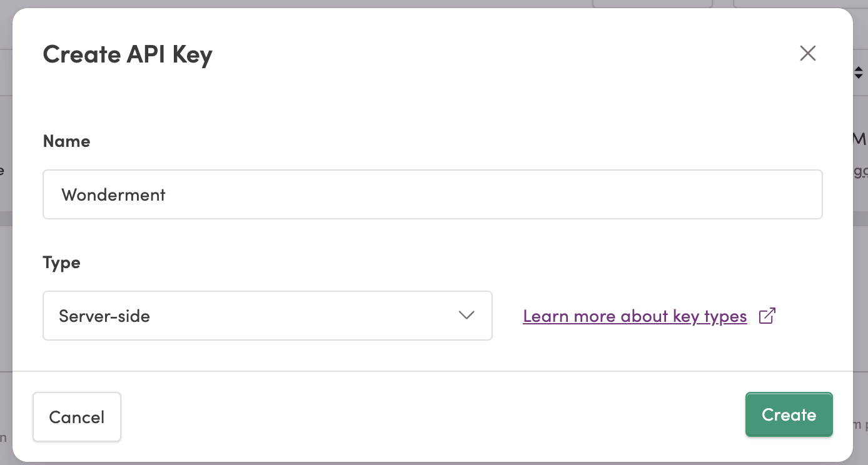Click on the 'Wonderment' text in Name field
This screenshot has height=465, width=868.
pos(114,195)
